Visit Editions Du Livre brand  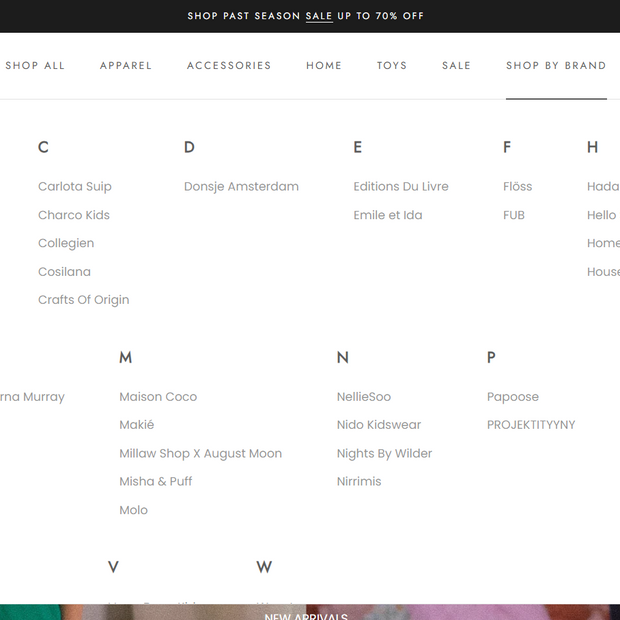(401, 187)
